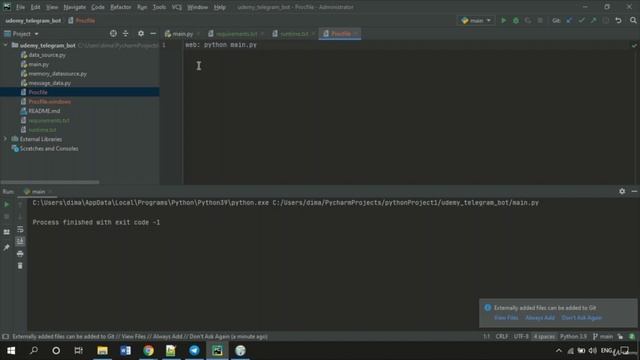This screenshot has width=640, height=360.
Task: Click the View Files link in notification
Action: tap(506, 318)
